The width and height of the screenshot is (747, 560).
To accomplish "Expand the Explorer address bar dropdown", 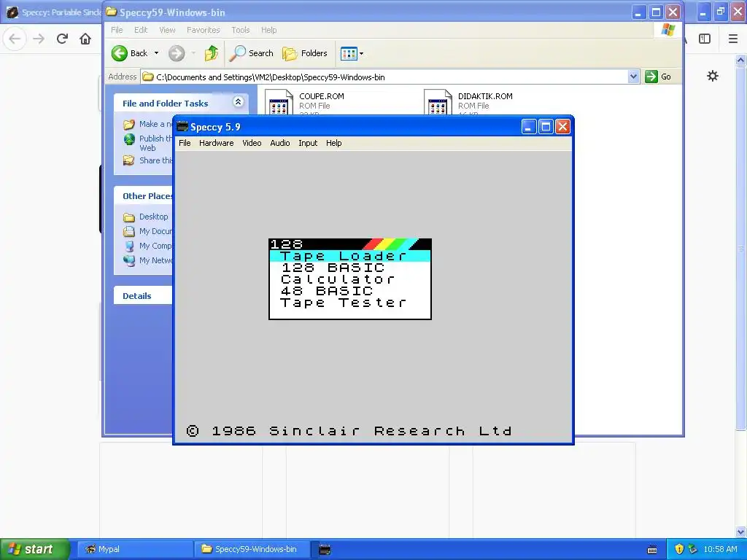I will pyautogui.click(x=633, y=77).
